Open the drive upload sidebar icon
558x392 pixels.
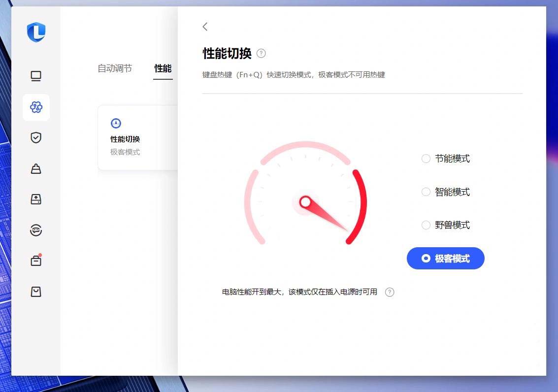(x=36, y=199)
